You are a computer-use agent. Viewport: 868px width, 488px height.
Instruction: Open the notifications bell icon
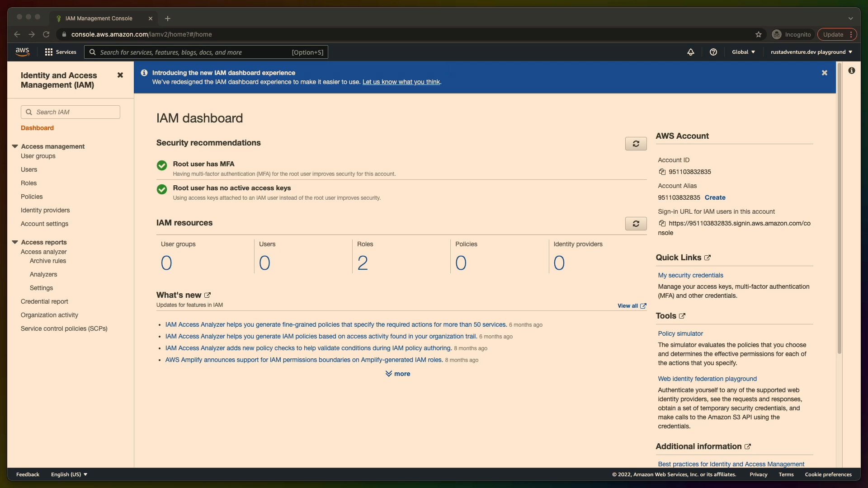690,52
